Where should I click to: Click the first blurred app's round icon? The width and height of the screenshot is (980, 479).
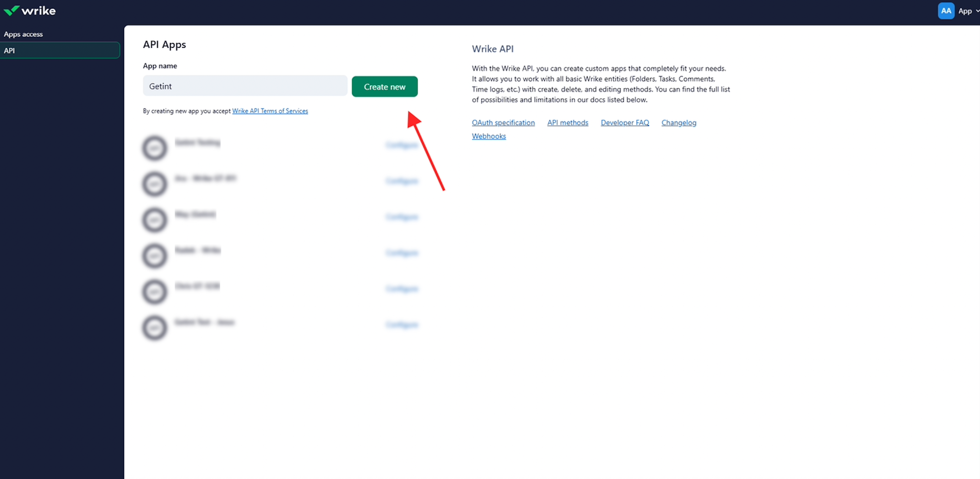coord(154,148)
